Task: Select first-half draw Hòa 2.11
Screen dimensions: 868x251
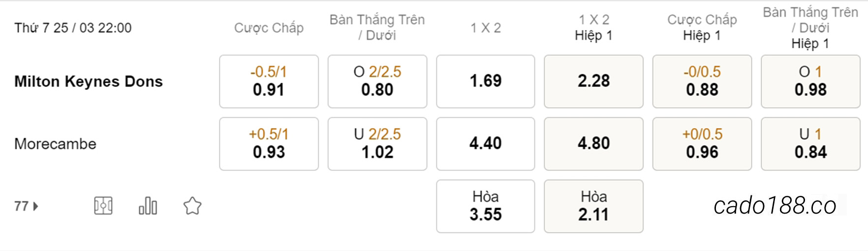Action: tap(593, 206)
